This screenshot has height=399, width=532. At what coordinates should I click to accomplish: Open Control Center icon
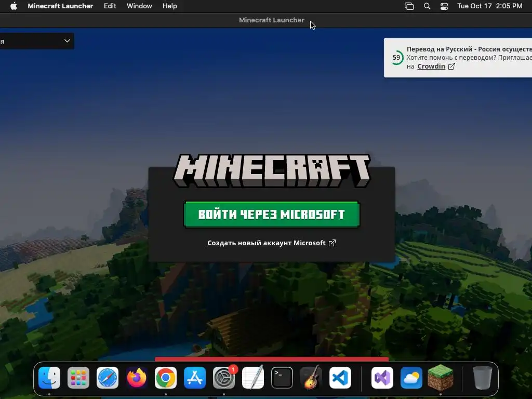[x=444, y=6]
